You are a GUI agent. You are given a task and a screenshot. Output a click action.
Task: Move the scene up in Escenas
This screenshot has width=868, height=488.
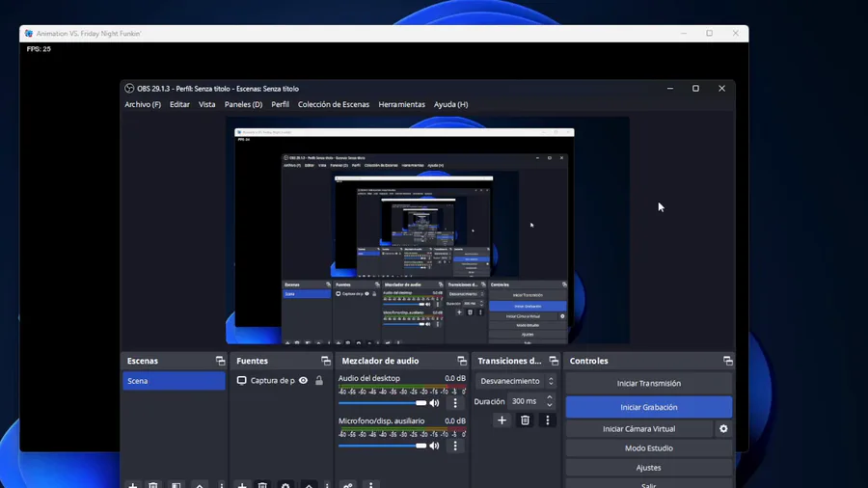pyautogui.click(x=200, y=485)
